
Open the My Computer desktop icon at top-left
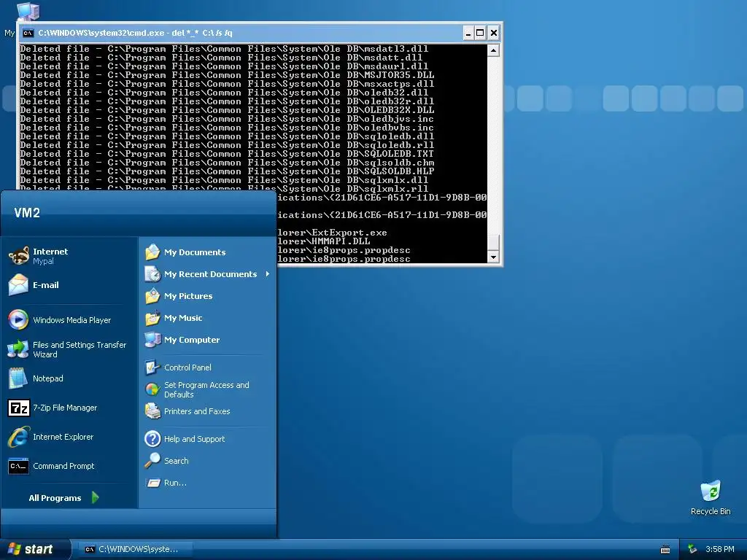point(28,10)
